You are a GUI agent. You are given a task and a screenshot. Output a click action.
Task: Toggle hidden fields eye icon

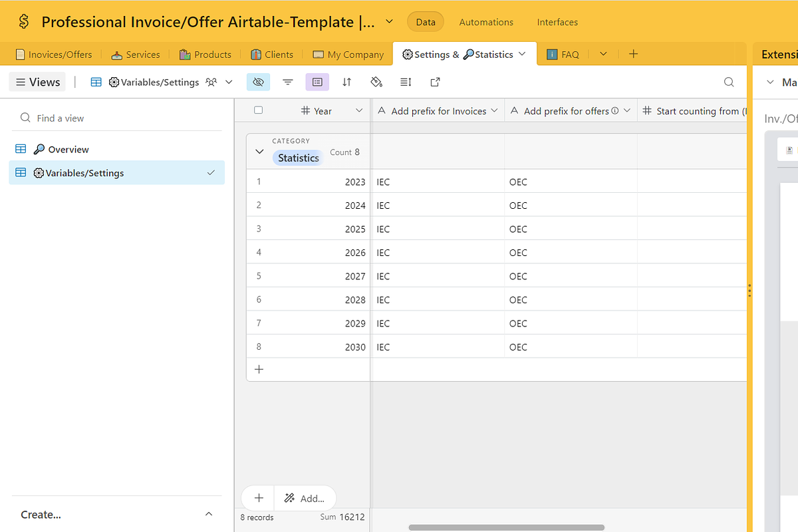coord(258,82)
